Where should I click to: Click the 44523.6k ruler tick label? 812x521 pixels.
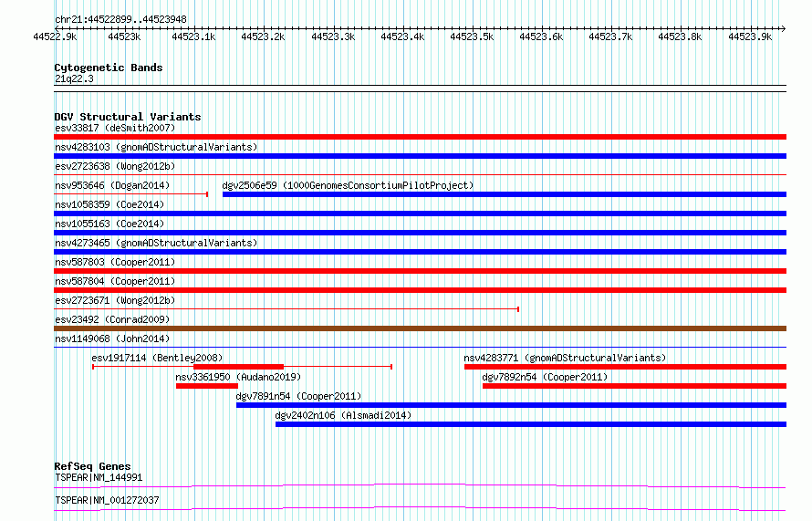(541, 36)
